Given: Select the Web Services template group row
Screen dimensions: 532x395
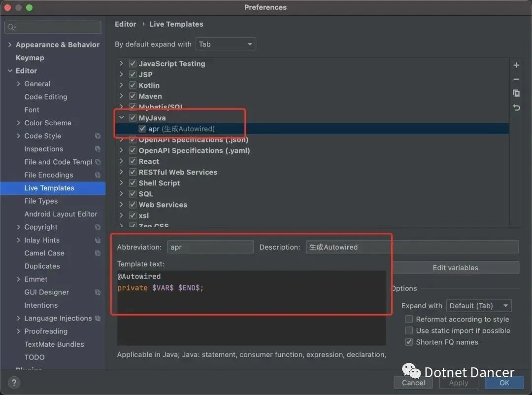Looking at the screenshot, I should click(312, 205).
